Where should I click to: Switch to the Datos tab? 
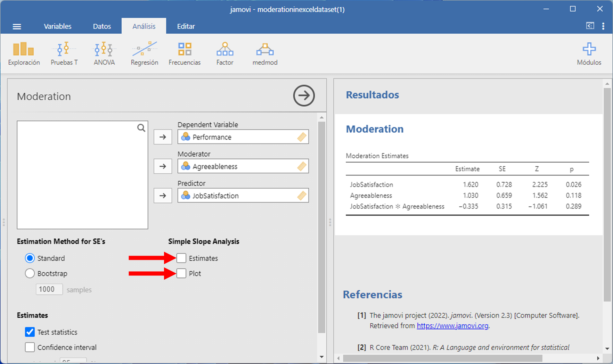coord(102,26)
